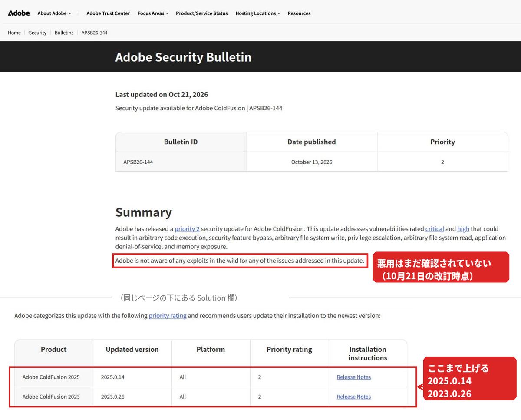
Task: Open the Resources menu item
Action: coord(299,13)
